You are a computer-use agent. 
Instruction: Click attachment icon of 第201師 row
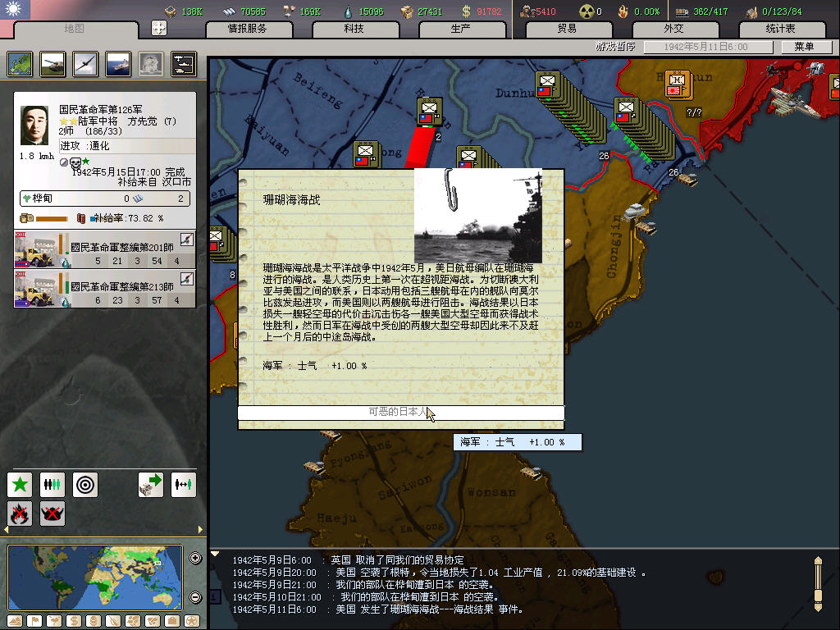point(186,240)
